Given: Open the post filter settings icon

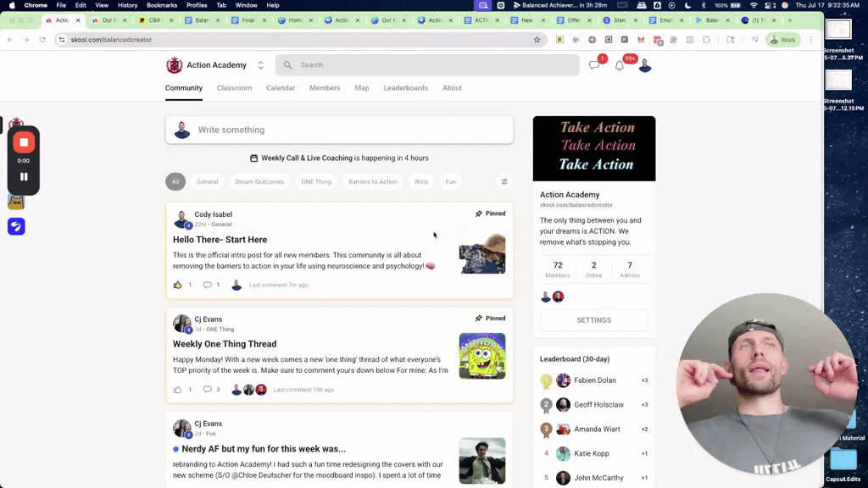Looking at the screenshot, I should coord(504,181).
